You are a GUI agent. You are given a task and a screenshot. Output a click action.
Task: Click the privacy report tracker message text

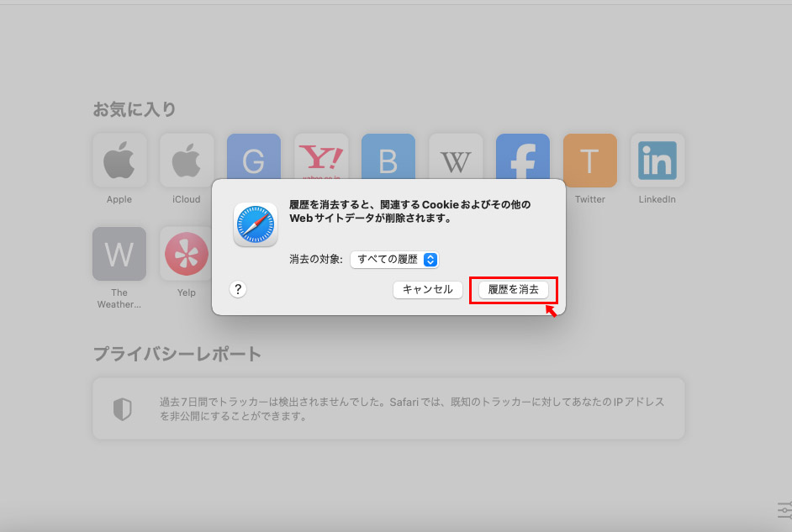tap(412, 408)
